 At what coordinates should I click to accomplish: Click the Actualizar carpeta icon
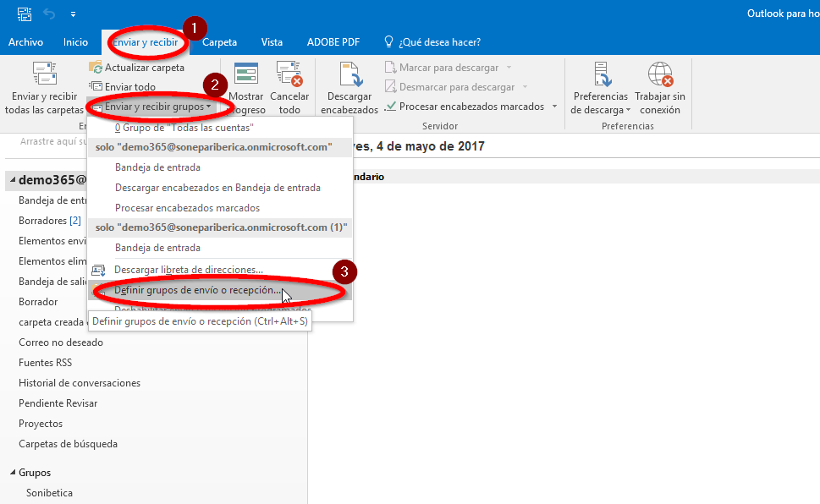tap(95, 68)
